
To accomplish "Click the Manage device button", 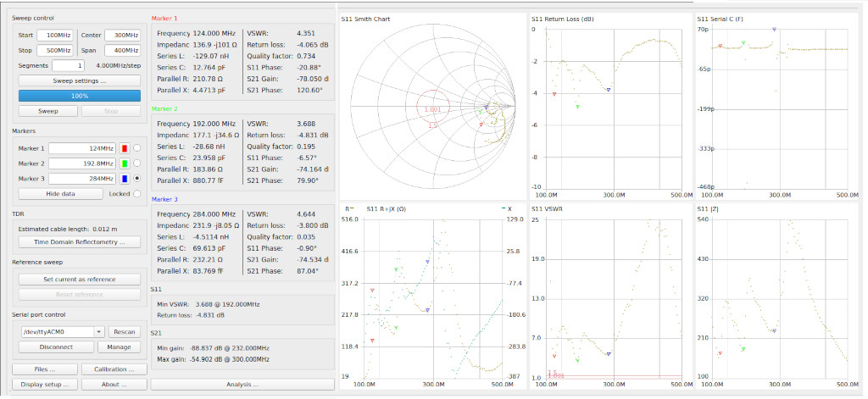I will tap(119, 347).
